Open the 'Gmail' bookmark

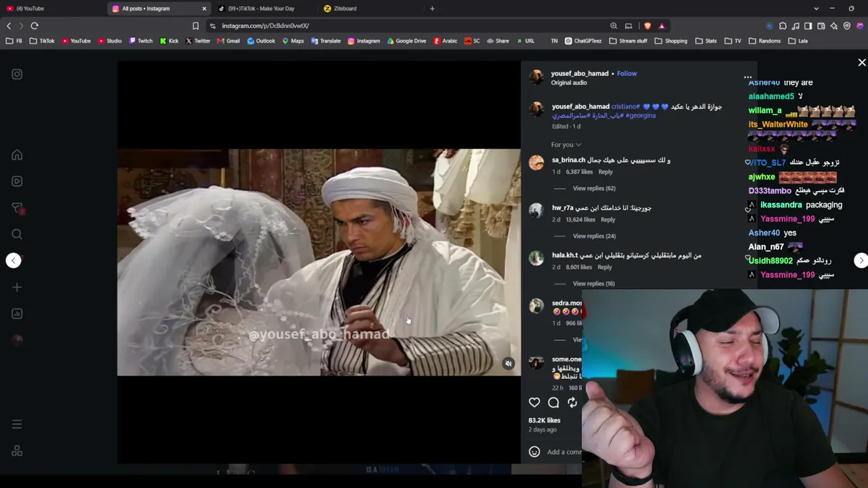click(x=228, y=41)
